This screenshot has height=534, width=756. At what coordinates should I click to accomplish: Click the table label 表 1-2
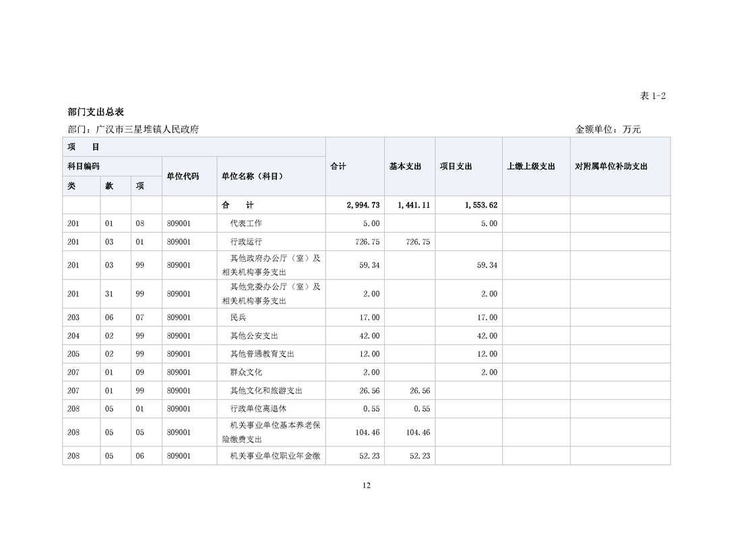click(652, 96)
